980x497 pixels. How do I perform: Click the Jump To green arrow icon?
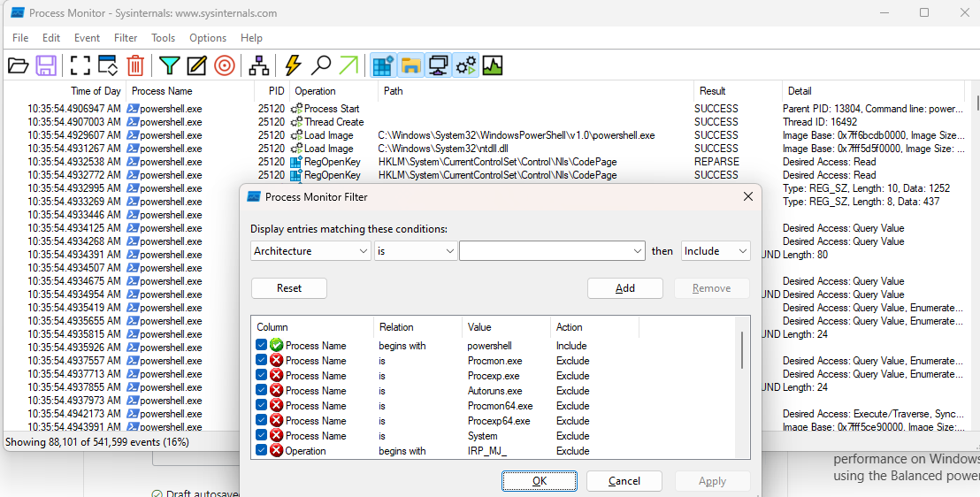[348, 65]
